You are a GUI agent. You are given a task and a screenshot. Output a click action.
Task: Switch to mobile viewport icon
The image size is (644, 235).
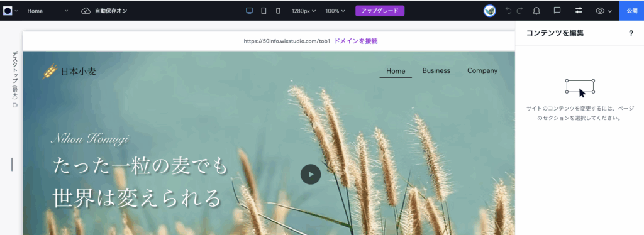(x=278, y=11)
